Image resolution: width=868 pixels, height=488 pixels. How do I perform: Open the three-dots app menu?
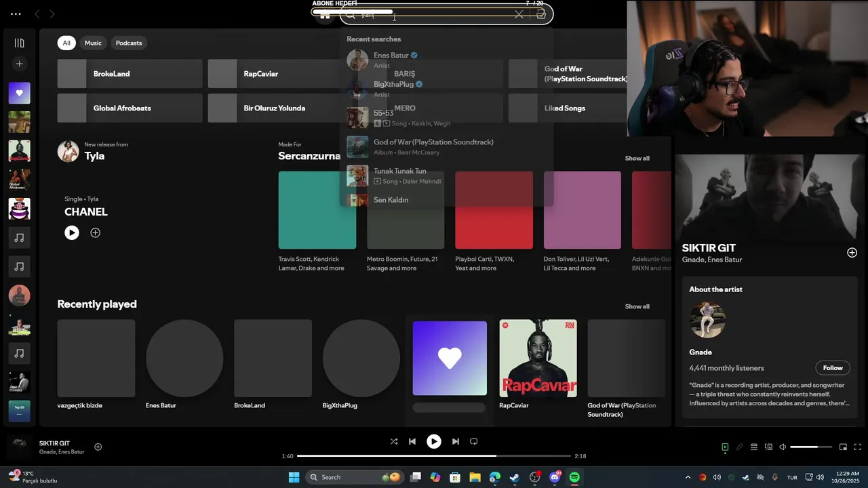pyautogui.click(x=16, y=14)
